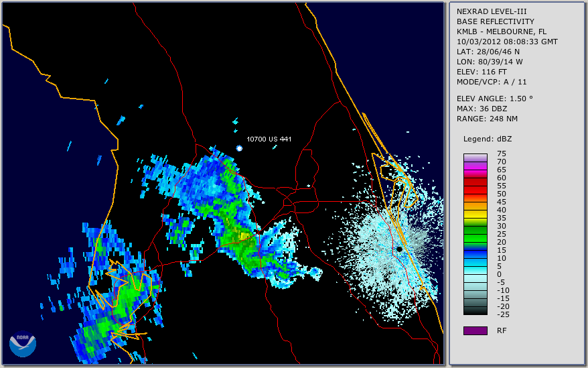The height and width of the screenshot is (368, 588).
Task: Click the 'BASE REFLECTIVITY' text
Action: click(x=496, y=21)
